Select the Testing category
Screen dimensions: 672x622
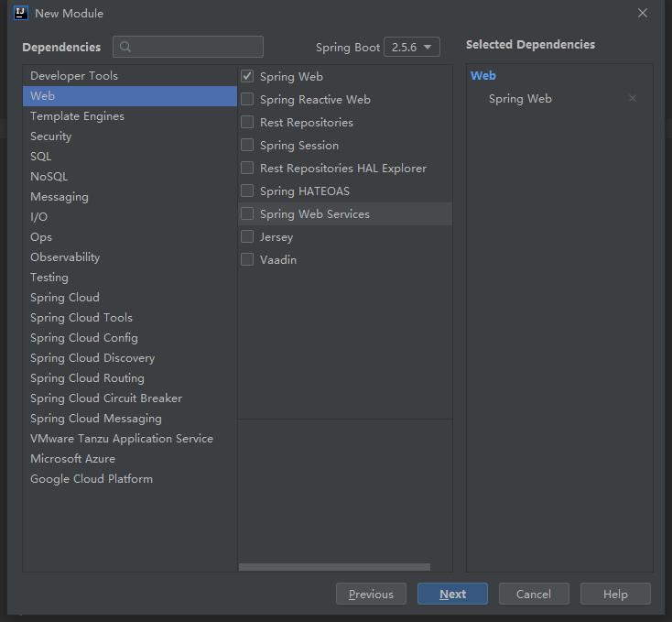pos(129,278)
